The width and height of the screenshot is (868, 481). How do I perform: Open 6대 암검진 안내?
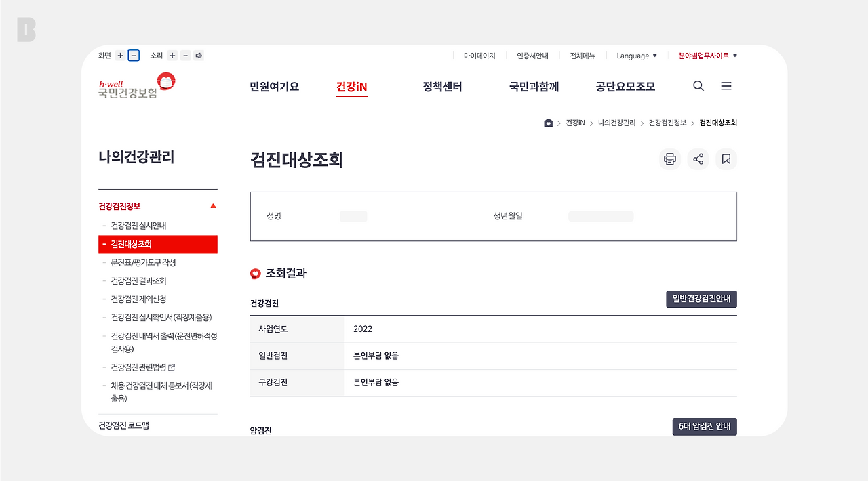point(705,426)
